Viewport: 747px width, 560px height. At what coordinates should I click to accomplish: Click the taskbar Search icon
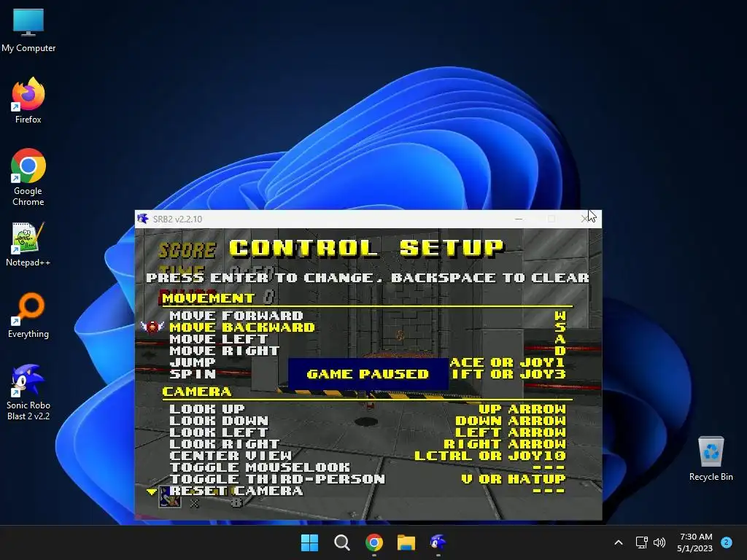click(x=341, y=542)
